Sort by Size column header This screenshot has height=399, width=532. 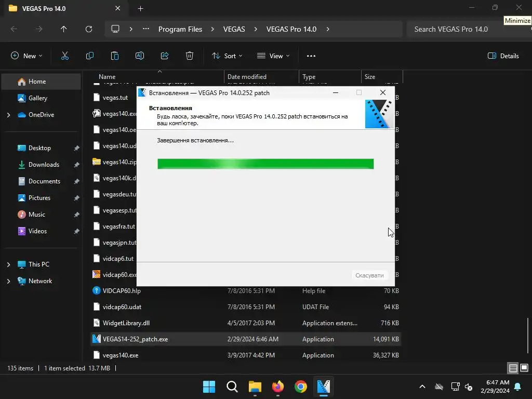tap(370, 77)
